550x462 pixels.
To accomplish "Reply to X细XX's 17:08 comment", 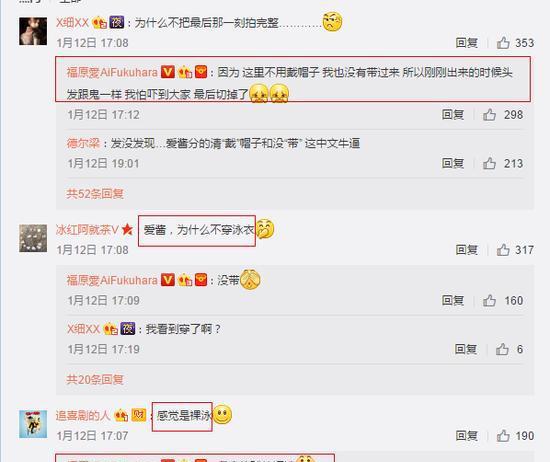I will coord(467,43).
